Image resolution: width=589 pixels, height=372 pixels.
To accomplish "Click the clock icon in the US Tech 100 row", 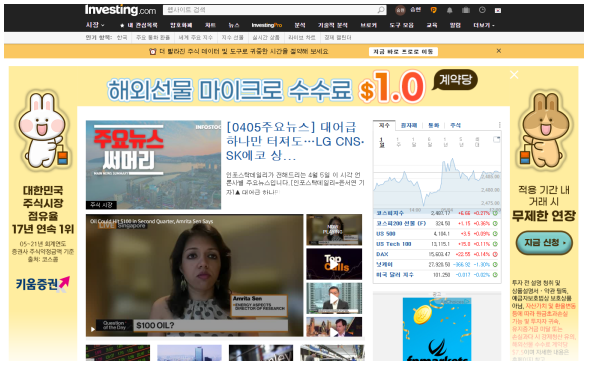I will coord(495,244).
